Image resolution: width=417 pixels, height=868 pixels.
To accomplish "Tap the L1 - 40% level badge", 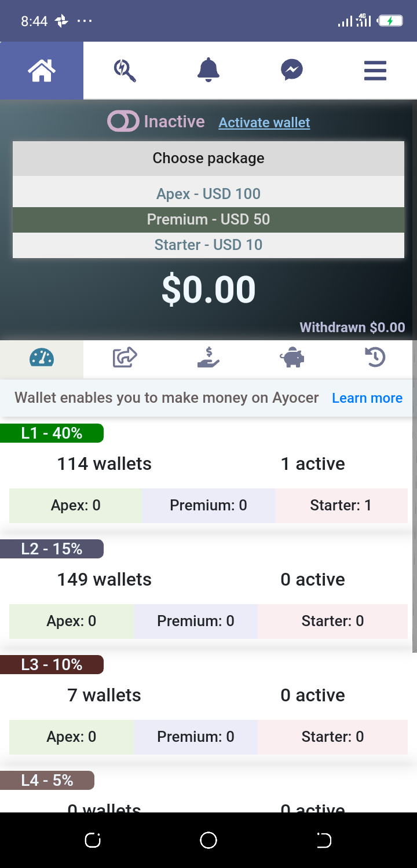I will [x=52, y=433].
